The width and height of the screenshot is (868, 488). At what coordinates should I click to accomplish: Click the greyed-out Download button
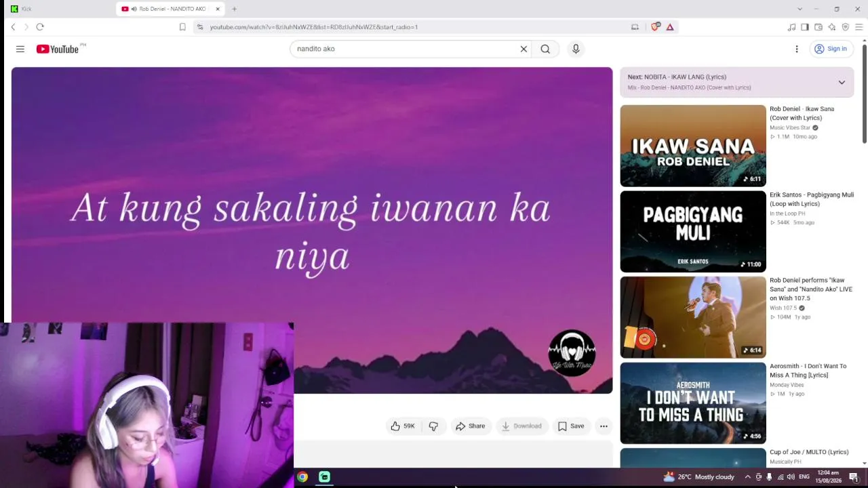pos(521,426)
